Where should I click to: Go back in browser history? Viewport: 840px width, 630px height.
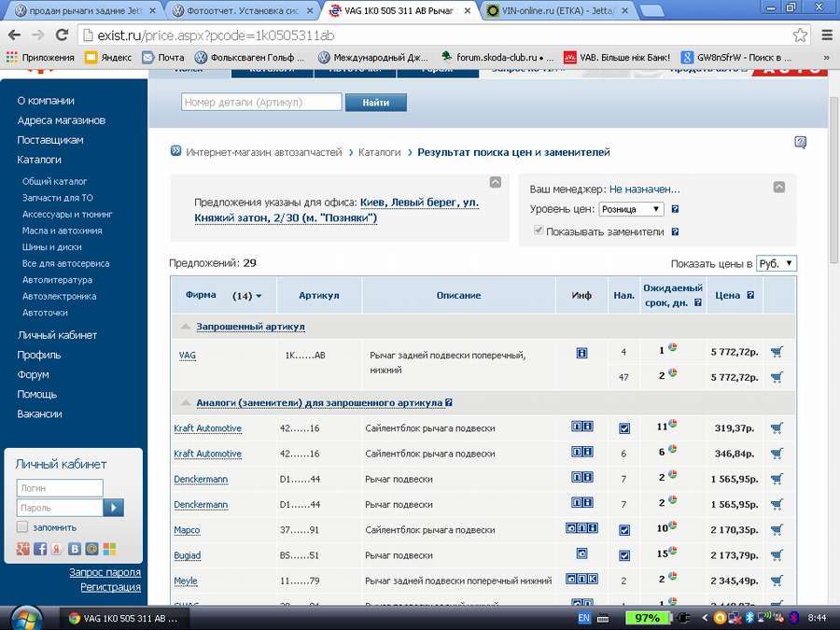pyautogui.click(x=14, y=35)
